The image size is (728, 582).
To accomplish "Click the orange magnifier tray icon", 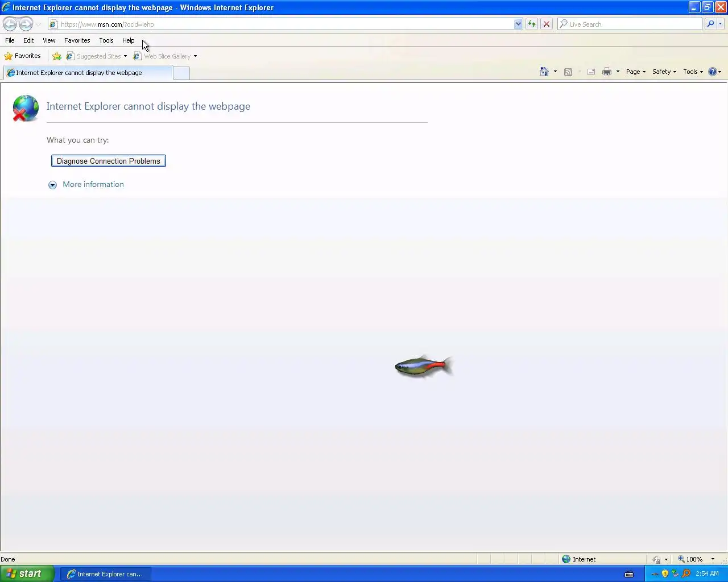I will [x=686, y=573].
